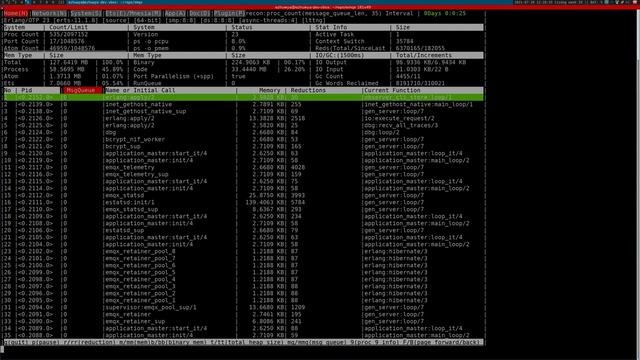This screenshot has height=360, width=640.
Task: Click the dbg:recv_all_traces/3 current function
Action: pos(401,125)
